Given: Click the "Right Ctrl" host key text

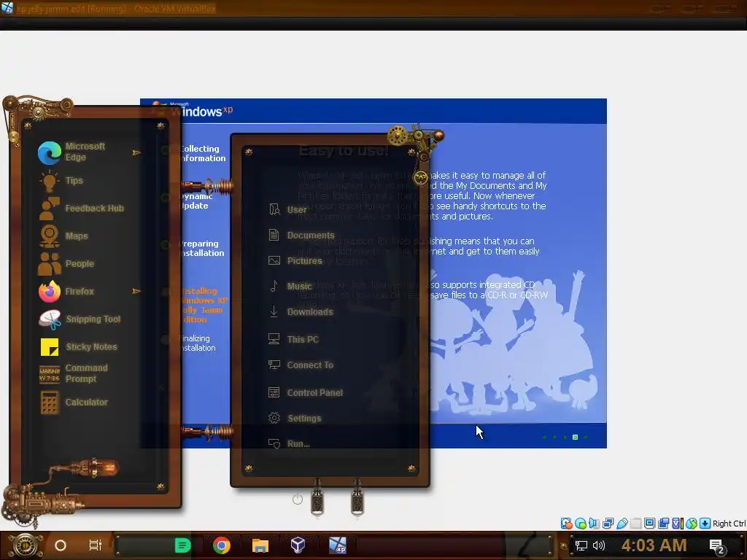Looking at the screenshot, I should click(x=729, y=524).
